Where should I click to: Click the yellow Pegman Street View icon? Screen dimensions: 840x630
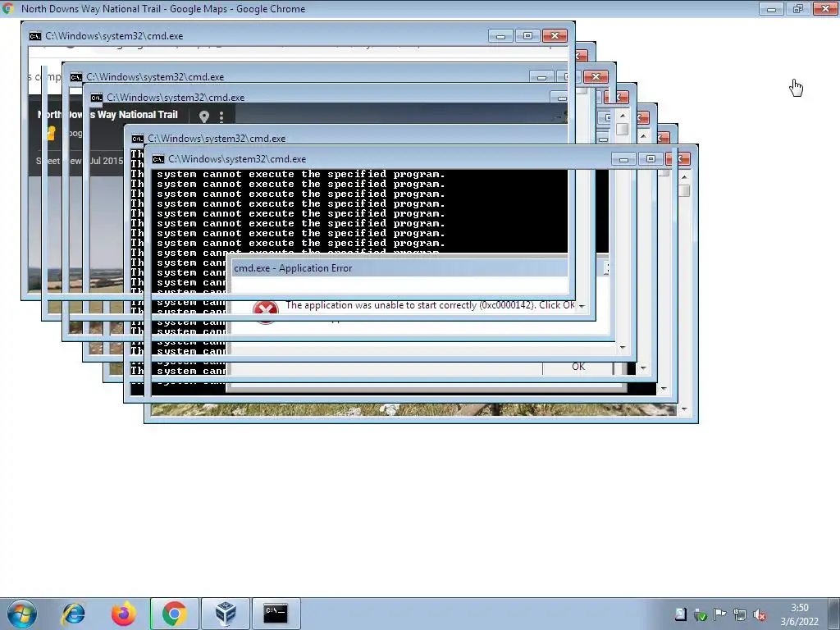(x=51, y=133)
